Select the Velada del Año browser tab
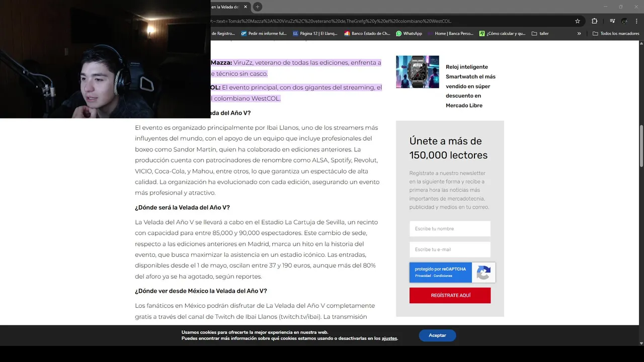644x362 pixels. click(x=225, y=7)
